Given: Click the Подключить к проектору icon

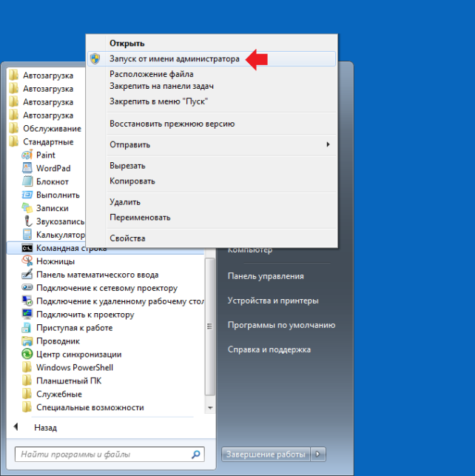Looking at the screenshot, I should coord(27,315).
